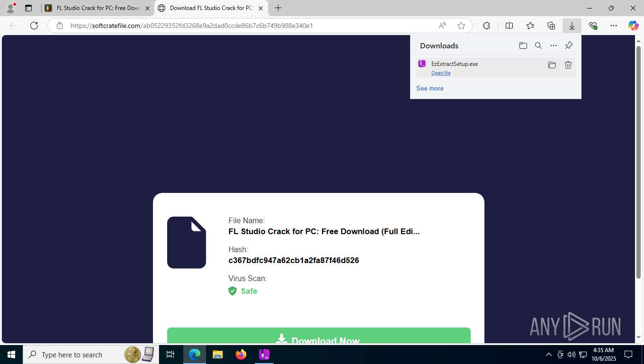Open Task View on taskbar
This screenshot has width=644, height=364.
170,355
